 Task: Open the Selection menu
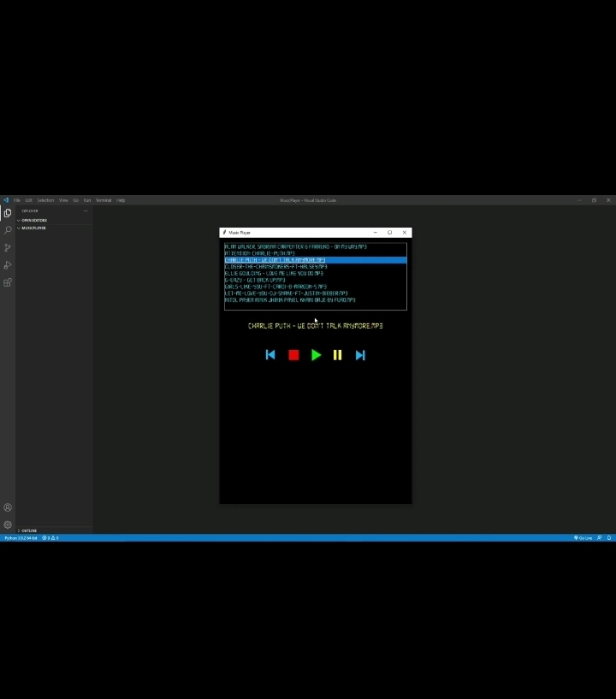[x=45, y=200]
